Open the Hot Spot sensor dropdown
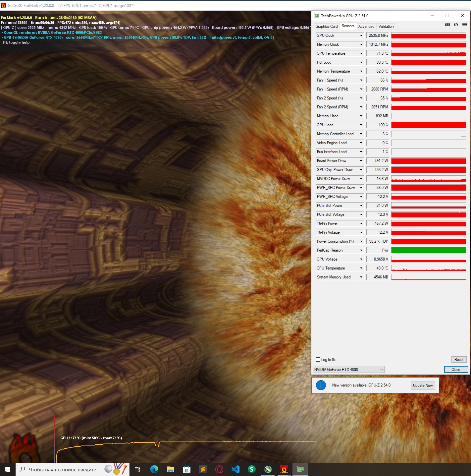Viewport: 471px width, 476px height. pos(361,62)
